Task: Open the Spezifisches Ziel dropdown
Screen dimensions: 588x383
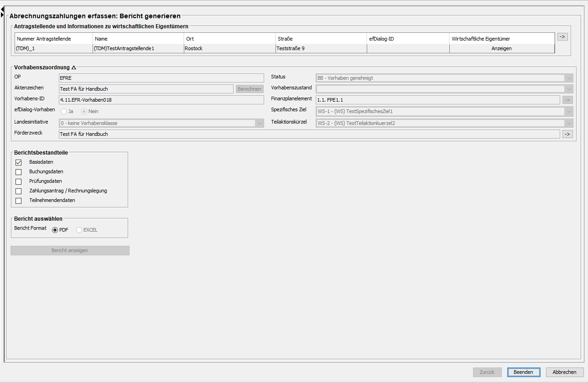Action: [568, 111]
